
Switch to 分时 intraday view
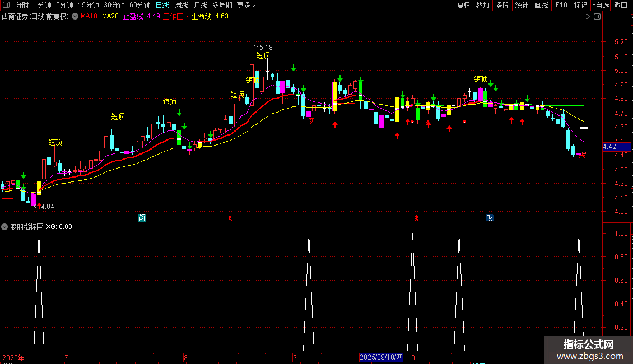(x=22, y=5)
